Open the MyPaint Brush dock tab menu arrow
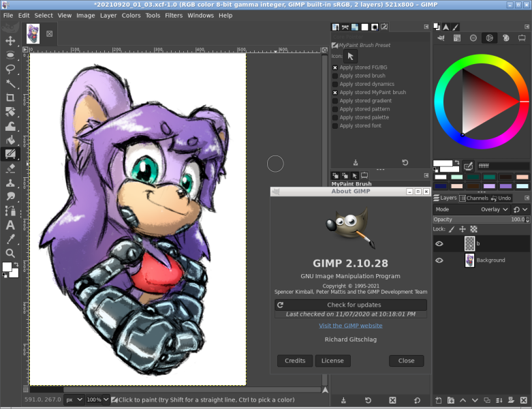This screenshot has width=532, height=409. coord(426,175)
